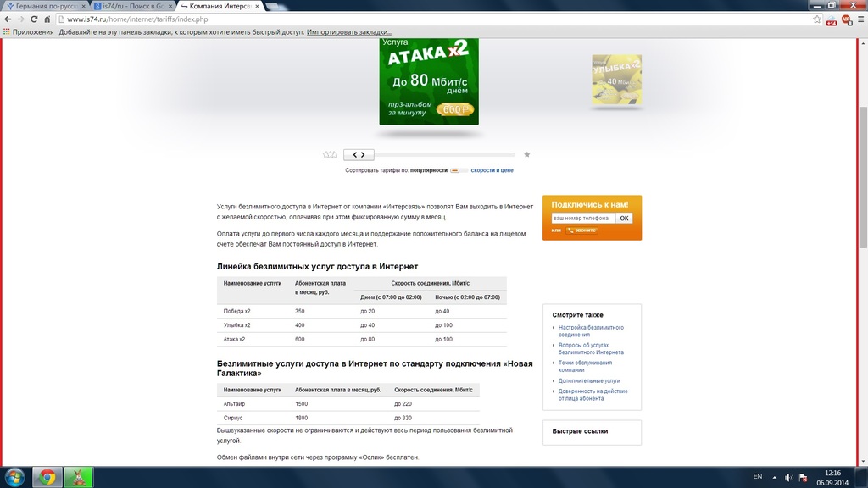Open the red +14 extension icon
The height and width of the screenshot is (488, 868).
tap(832, 20)
